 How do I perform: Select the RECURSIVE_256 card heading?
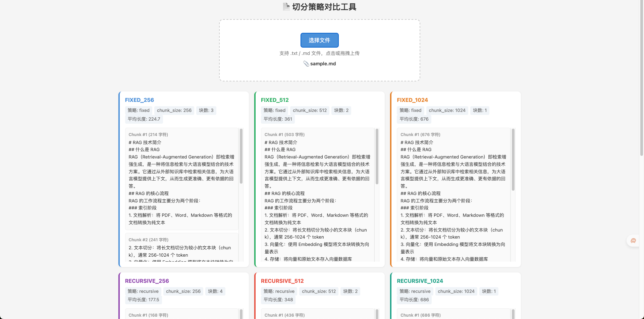point(147,281)
